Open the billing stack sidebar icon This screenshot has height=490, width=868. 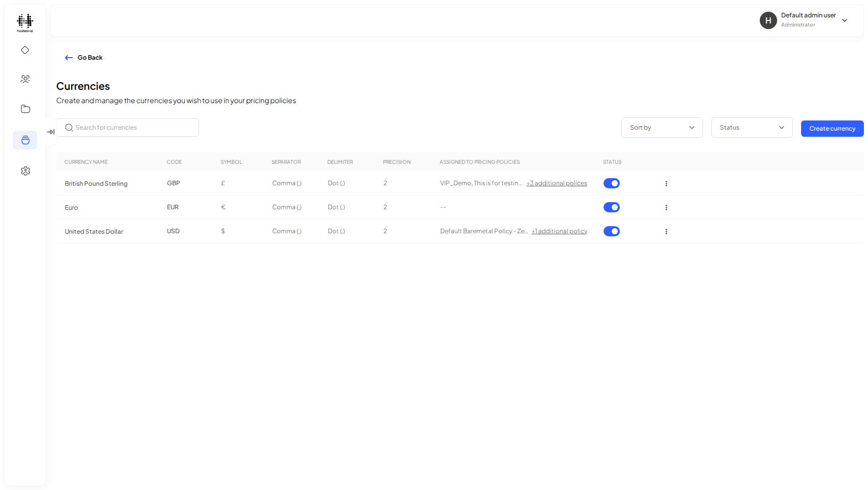pyautogui.click(x=25, y=140)
